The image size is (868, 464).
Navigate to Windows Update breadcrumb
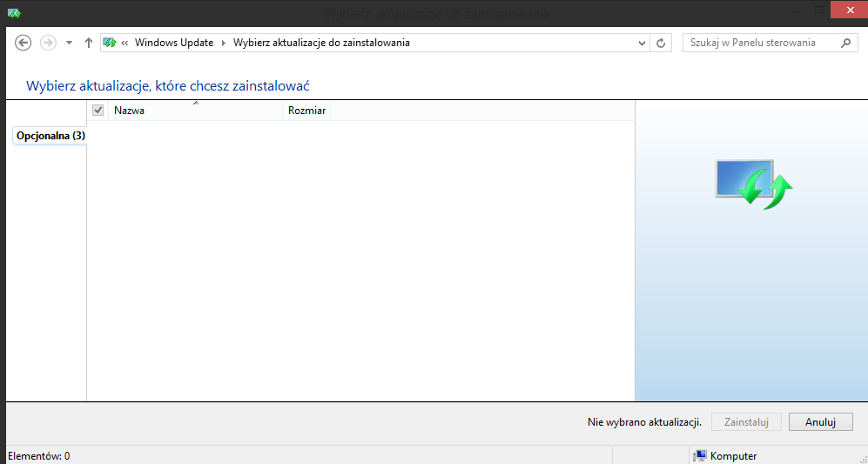[x=174, y=43]
